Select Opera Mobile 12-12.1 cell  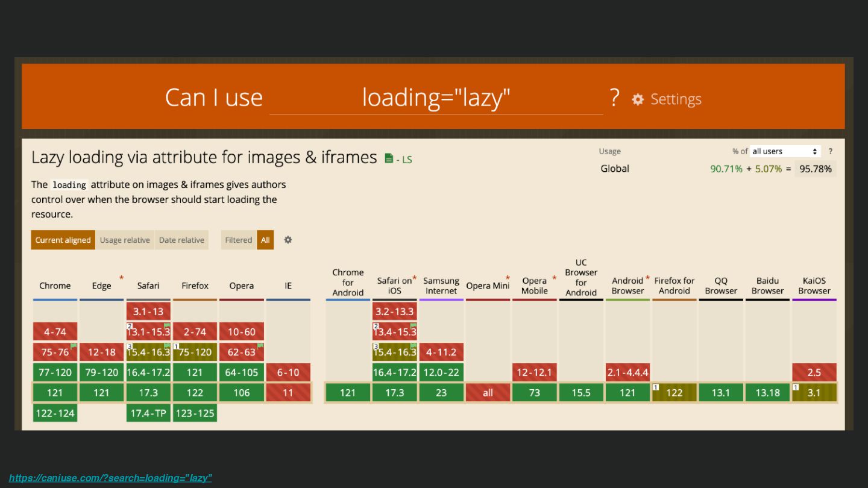(535, 372)
